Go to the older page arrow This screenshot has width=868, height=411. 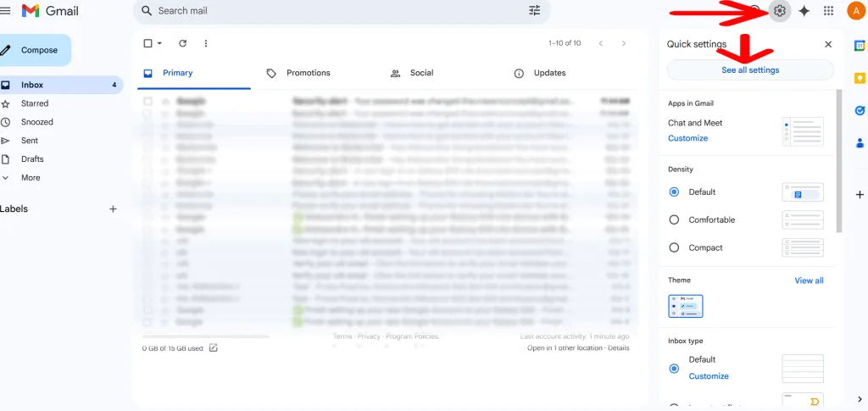click(x=624, y=43)
